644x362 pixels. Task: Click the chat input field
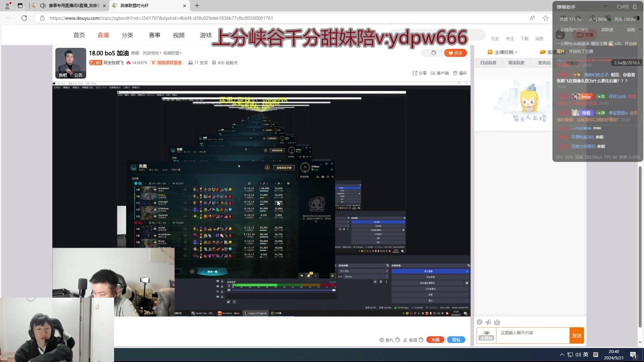coord(533,336)
